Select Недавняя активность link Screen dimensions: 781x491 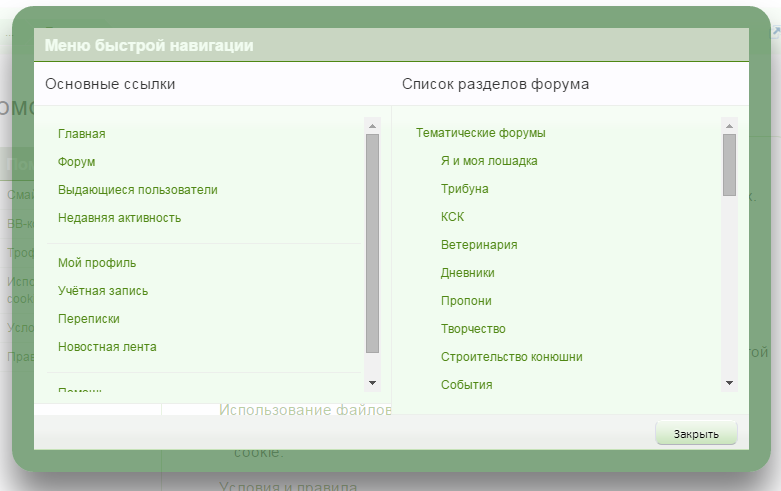(x=120, y=217)
